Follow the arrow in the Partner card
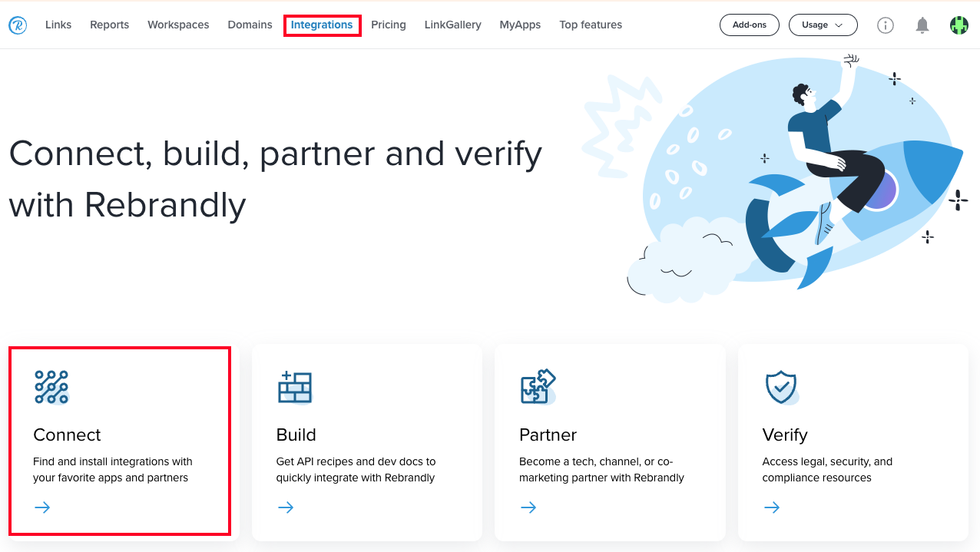The width and height of the screenshot is (980, 552). 528,507
